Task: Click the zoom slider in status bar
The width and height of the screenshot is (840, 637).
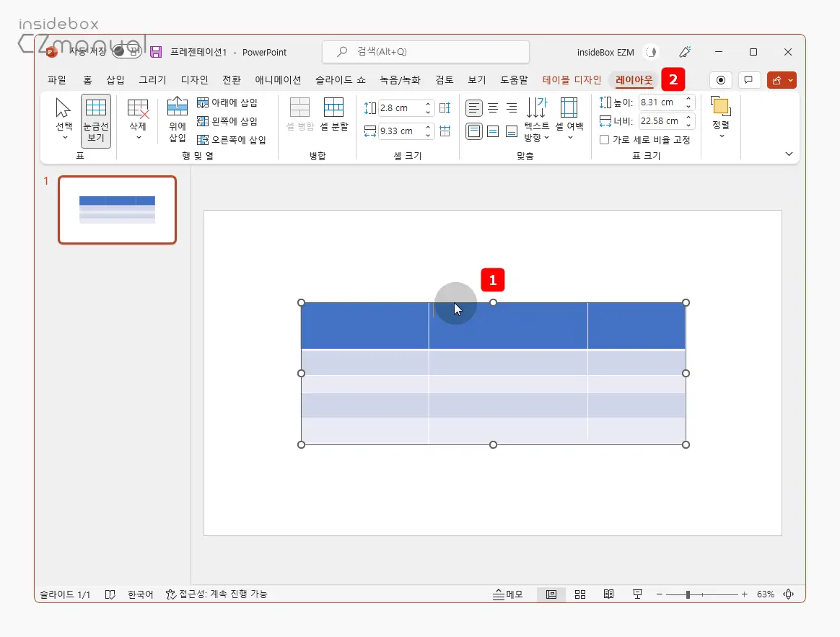Action: (x=688, y=594)
